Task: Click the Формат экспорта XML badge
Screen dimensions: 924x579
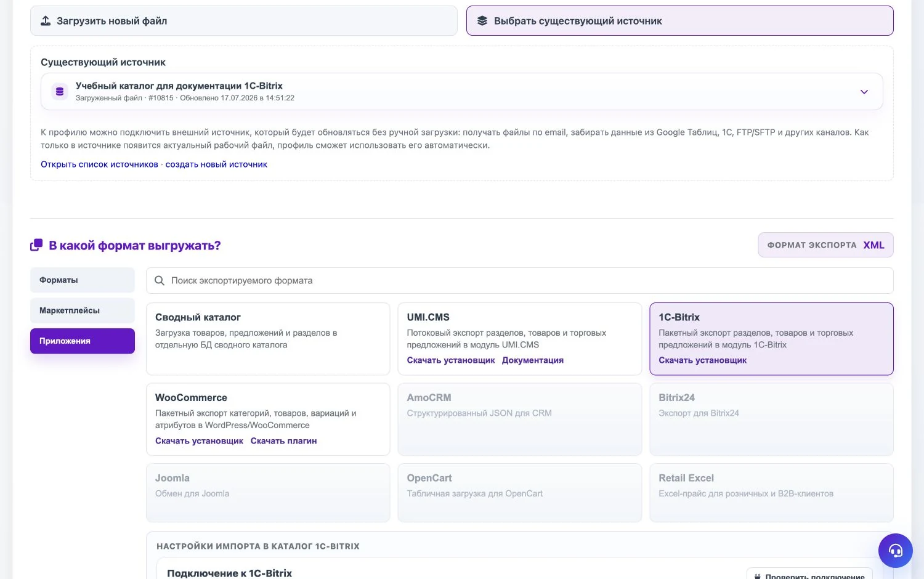Action: [x=825, y=245]
